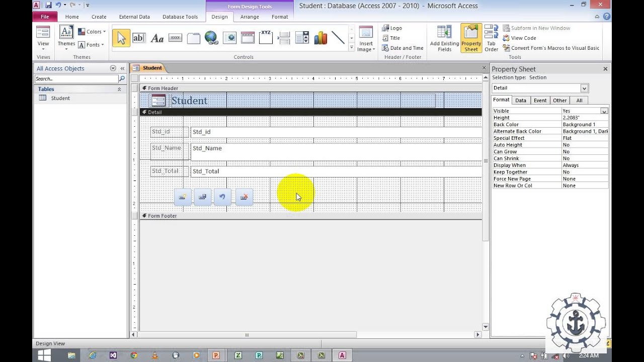Viewport: 644px width, 362px height.
Task: Insert a Chart control
Action: pos(320,38)
